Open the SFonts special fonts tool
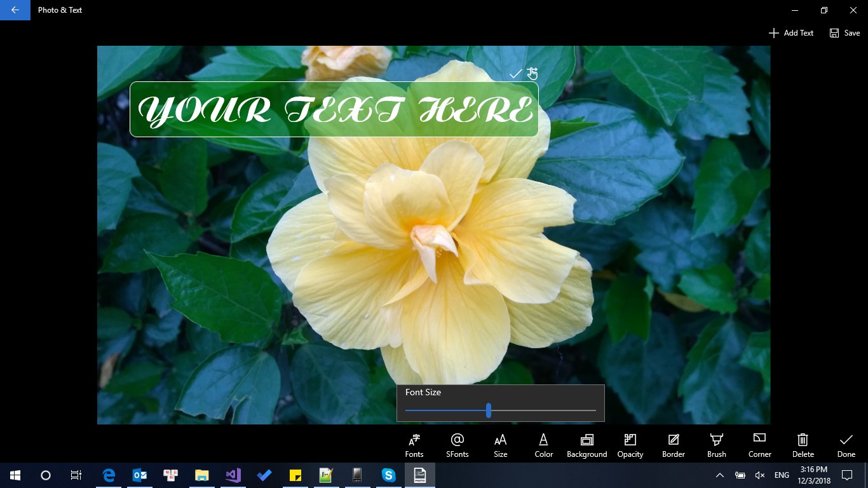Screen dimensions: 868x488 point(458,445)
